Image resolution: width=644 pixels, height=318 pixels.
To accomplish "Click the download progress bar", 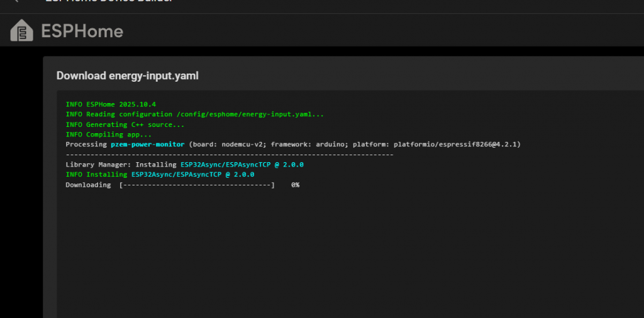I will click(197, 185).
